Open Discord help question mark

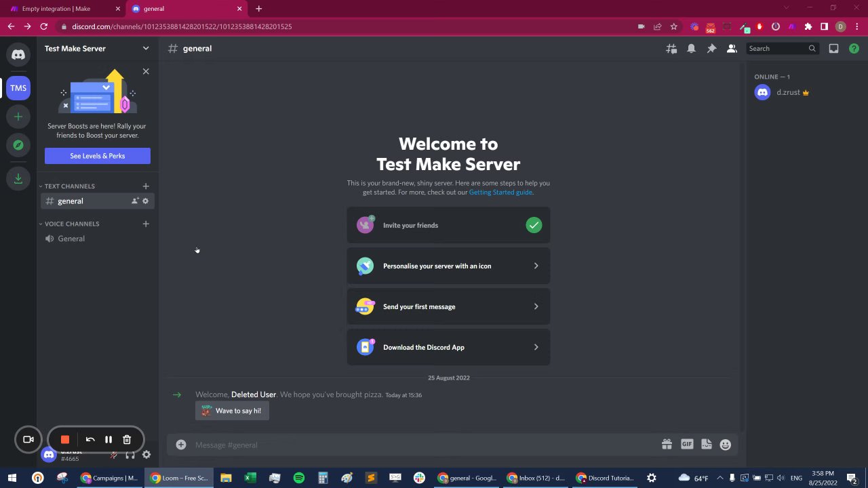point(854,49)
